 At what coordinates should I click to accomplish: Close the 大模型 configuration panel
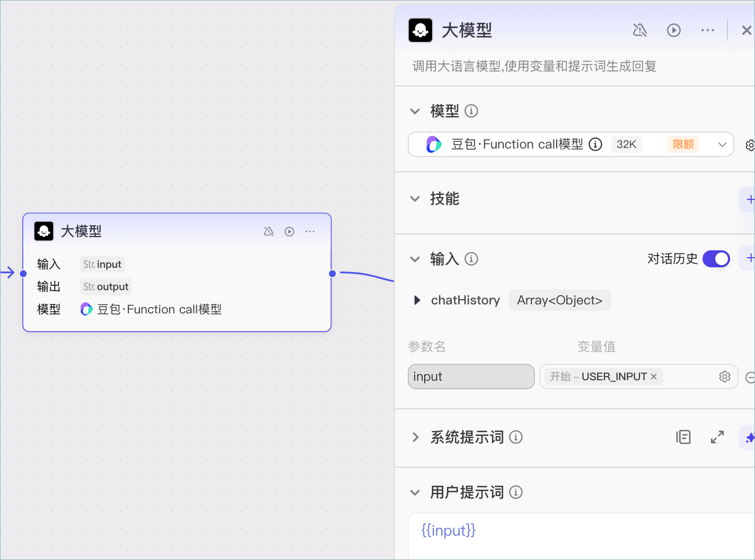[747, 30]
